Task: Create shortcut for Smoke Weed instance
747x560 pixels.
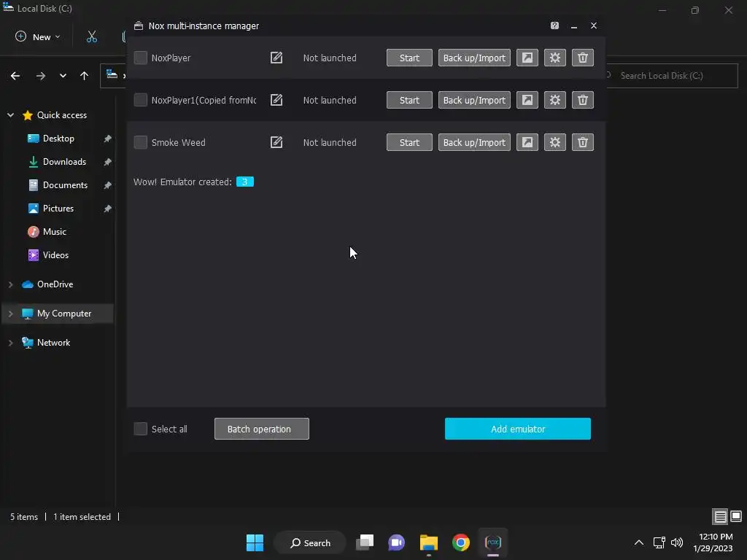Action: (527, 142)
